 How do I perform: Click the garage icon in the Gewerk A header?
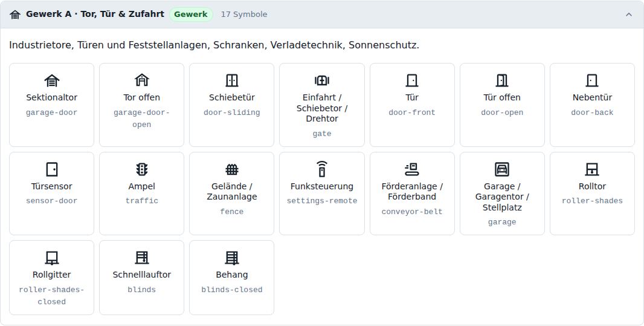[15, 15]
